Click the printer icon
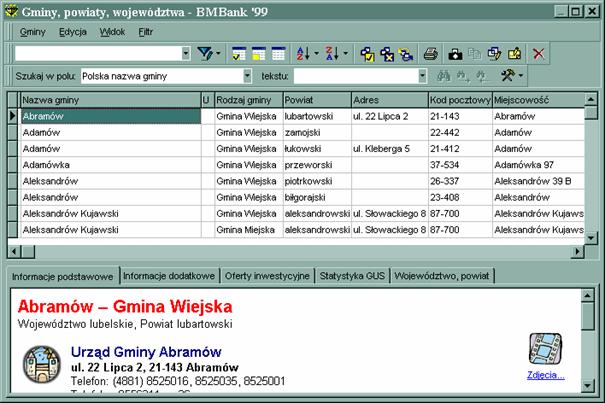This screenshot has height=403, width=605. (431, 54)
